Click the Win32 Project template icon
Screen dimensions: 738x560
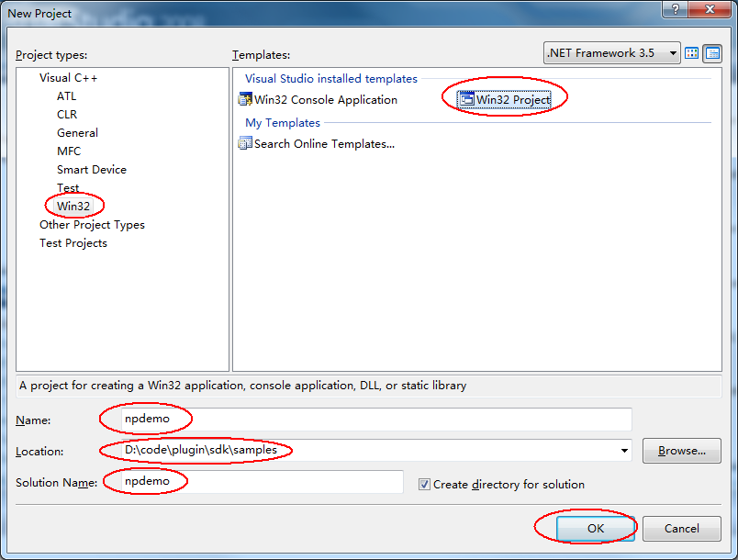[466, 99]
